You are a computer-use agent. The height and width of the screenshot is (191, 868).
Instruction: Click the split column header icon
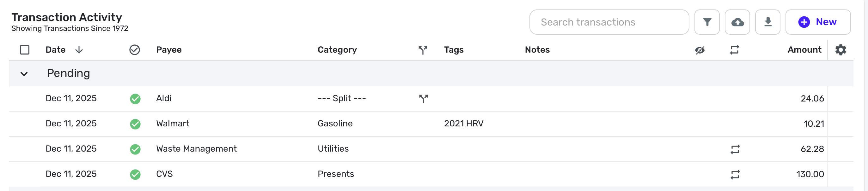tap(423, 50)
